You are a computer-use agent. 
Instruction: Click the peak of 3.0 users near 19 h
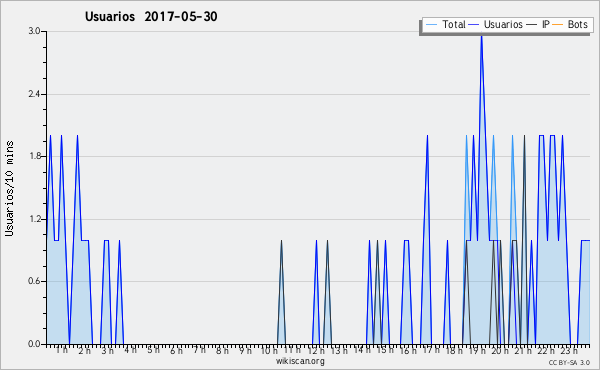481,35
